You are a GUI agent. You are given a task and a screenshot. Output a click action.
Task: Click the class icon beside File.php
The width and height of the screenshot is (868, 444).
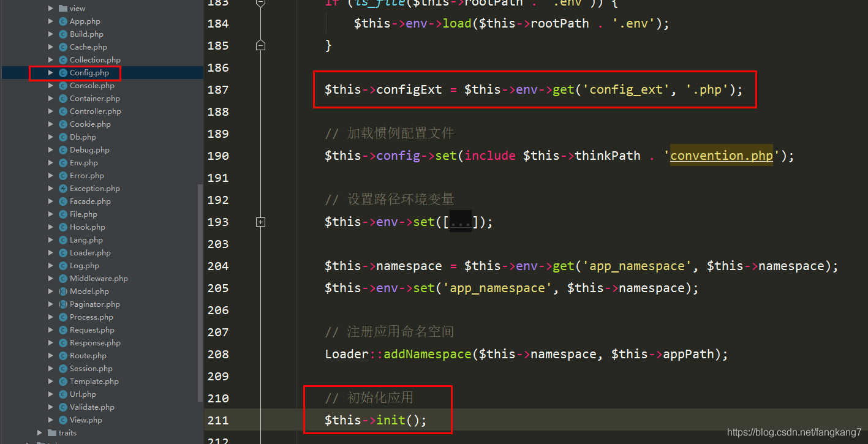[x=62, y=214]
